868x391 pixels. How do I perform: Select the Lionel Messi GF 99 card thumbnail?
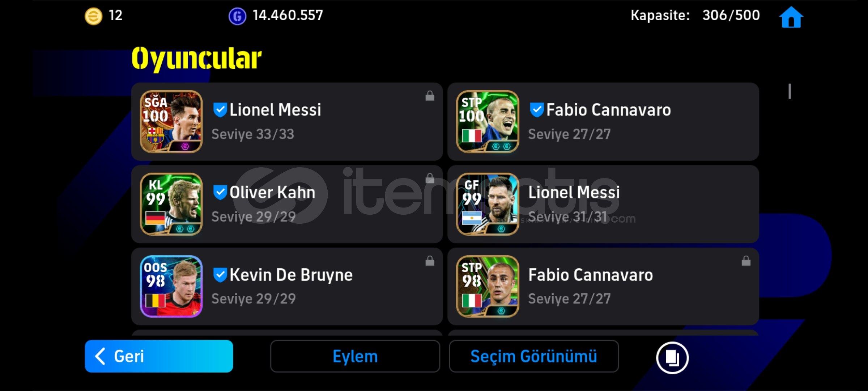coord(488,204)
